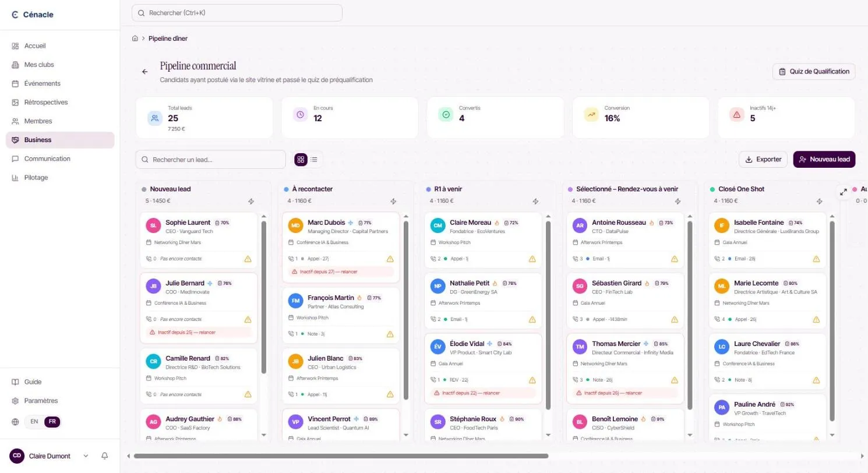
Task: Go back using the arrow beside Pipeline commercial
Action: click(145, 72)
